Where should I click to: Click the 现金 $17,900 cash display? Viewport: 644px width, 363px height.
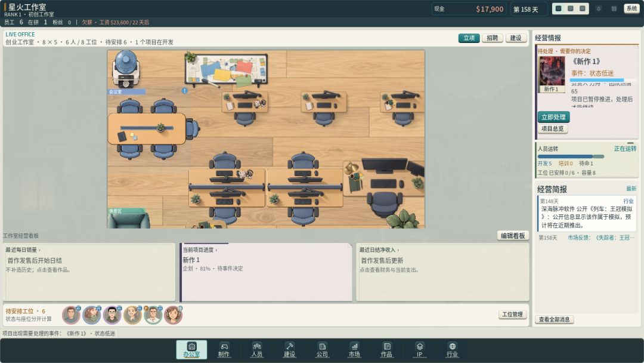pos(469,8)
